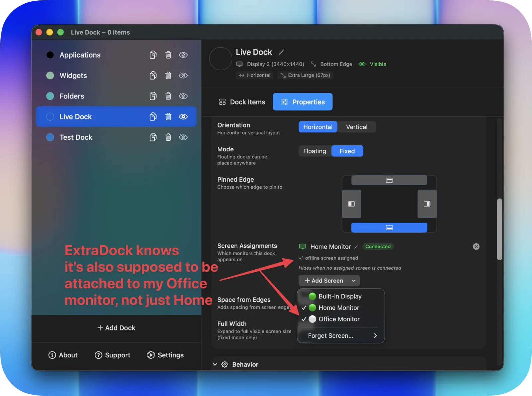
Task: Select the Applications dock in sidebar
Action: point(116,55)
